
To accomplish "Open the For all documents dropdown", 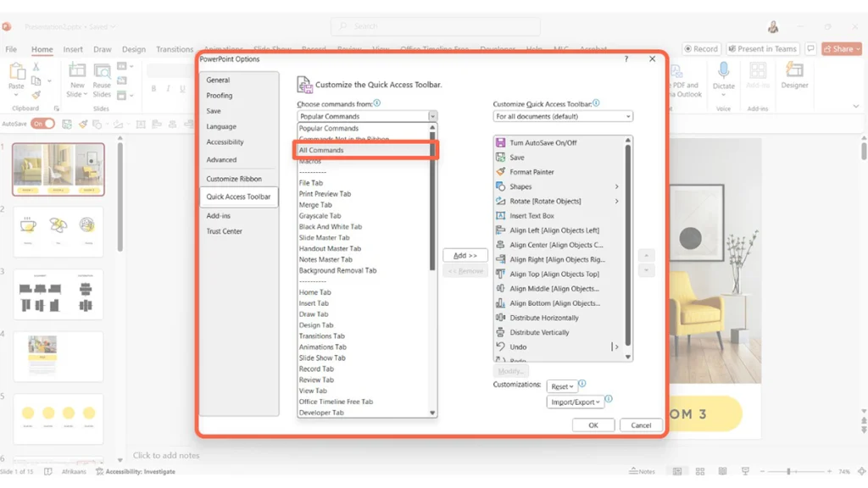I will coord(563,116).
